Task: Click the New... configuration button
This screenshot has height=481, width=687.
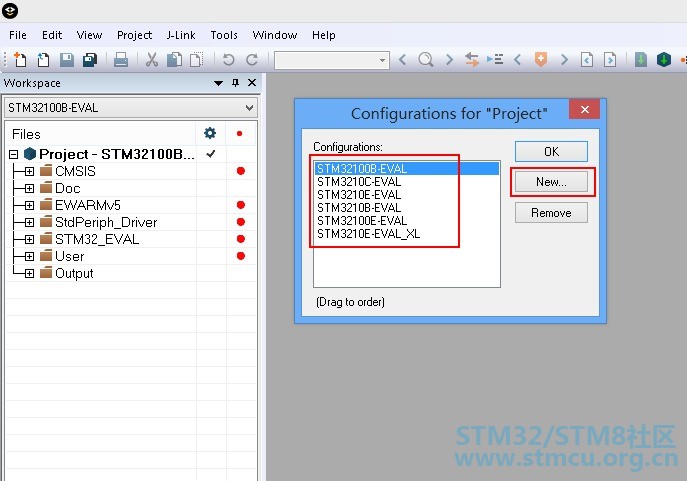Action: point(551,182)
